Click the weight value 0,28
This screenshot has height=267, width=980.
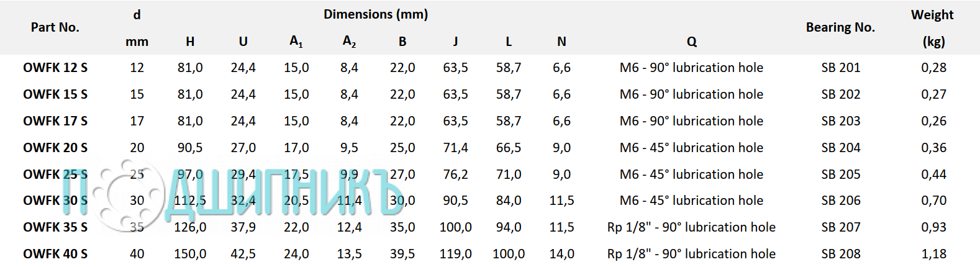click(x=934, y=68)
